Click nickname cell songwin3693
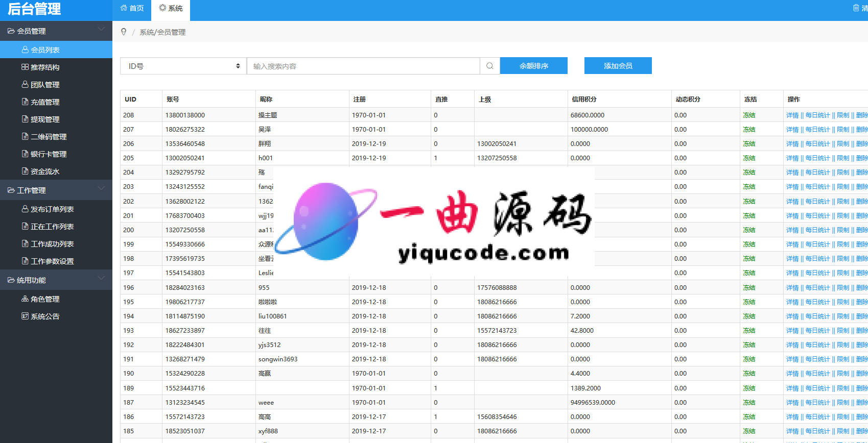This screenshot has width=868, height=443. [x=278, y=359]
